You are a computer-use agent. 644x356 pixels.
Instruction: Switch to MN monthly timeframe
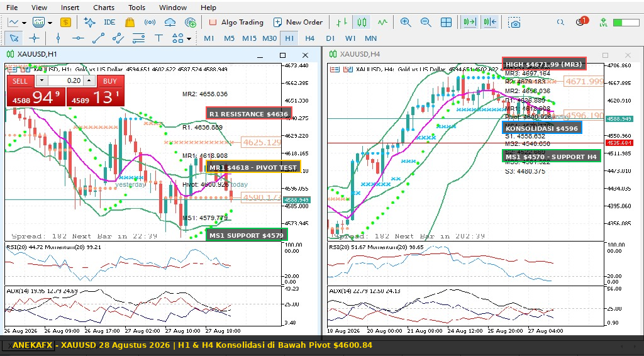point(371,38)
